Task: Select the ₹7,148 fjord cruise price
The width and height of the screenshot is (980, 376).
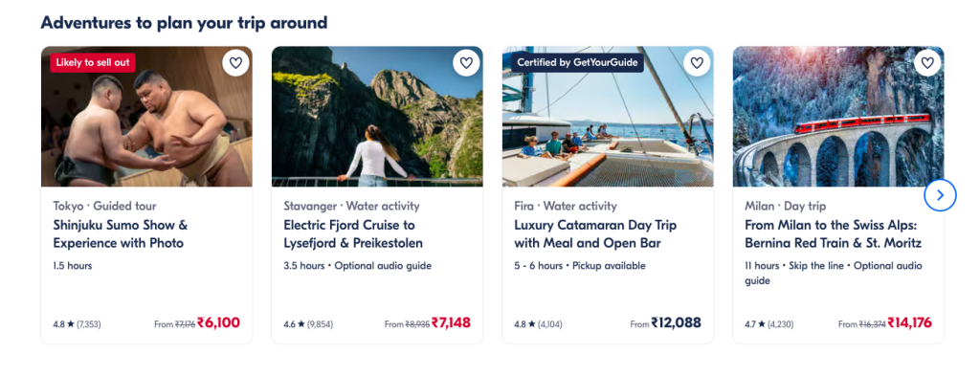Action: point(451,323)
